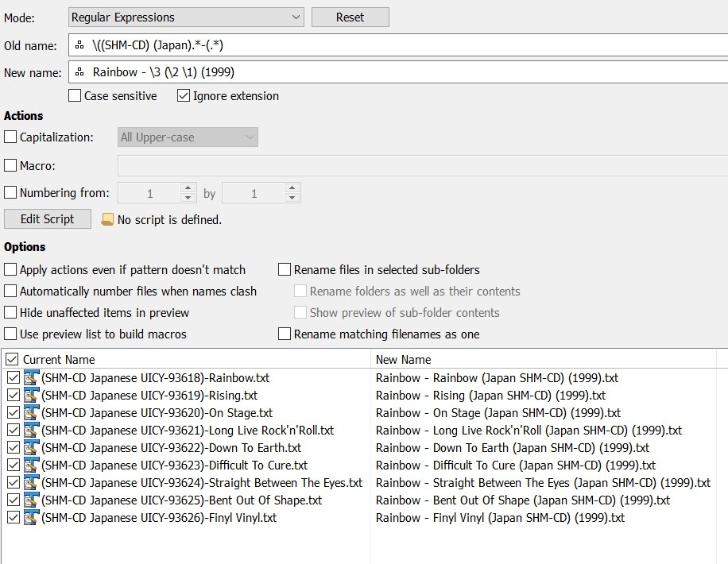Viewport: 728px width, 564px height.
Task: Enable the Capitalization checkbox
Action: pos(10,137)
